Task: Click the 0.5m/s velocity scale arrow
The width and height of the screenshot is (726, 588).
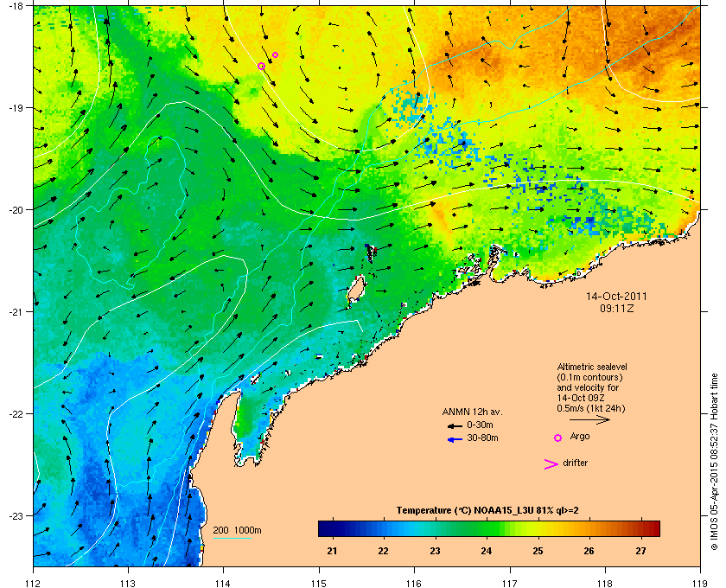Action: pyautogui.click(x=589, y=419)
